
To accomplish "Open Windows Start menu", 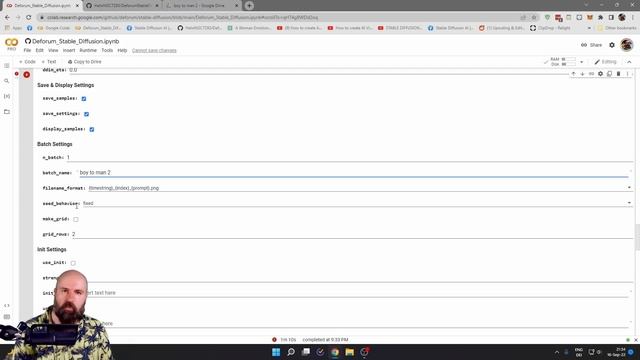I will [276, 352].
